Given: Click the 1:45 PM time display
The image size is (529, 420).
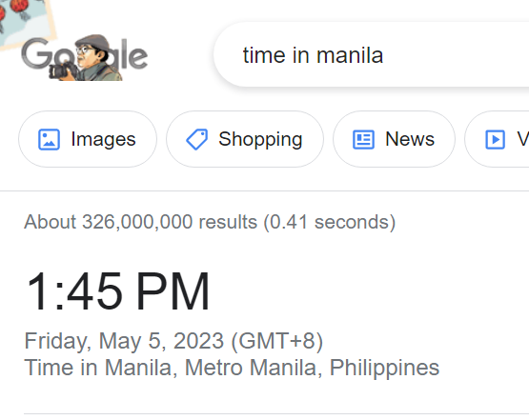Looking at the screenshot, I should (118, 290).
